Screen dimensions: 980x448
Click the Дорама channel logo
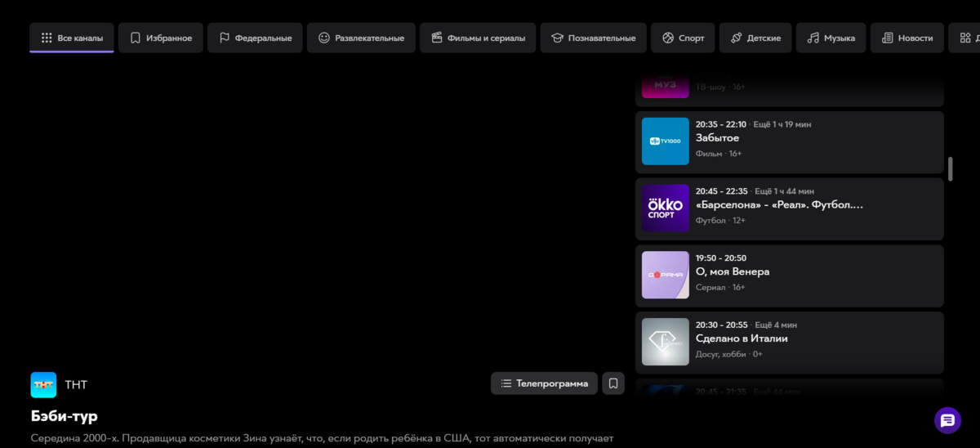666,275
